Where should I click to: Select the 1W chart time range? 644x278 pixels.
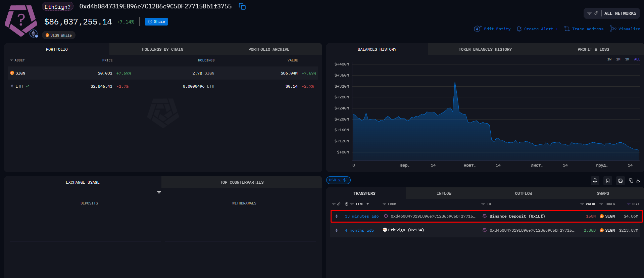[609, 59]
